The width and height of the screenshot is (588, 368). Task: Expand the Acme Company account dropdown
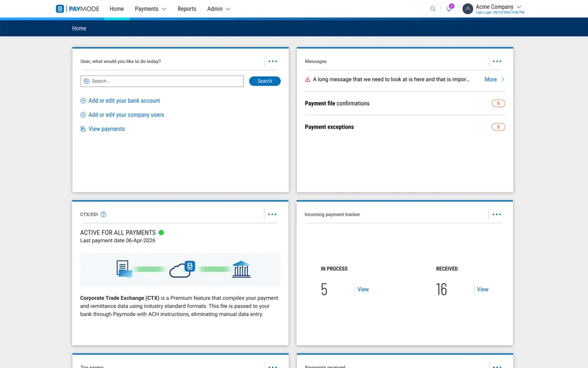(518, 7)
